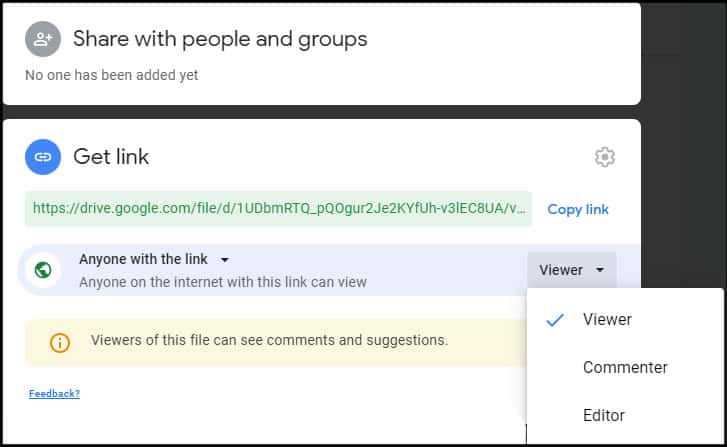Click the Copy link button

click(x=578, y=209)
